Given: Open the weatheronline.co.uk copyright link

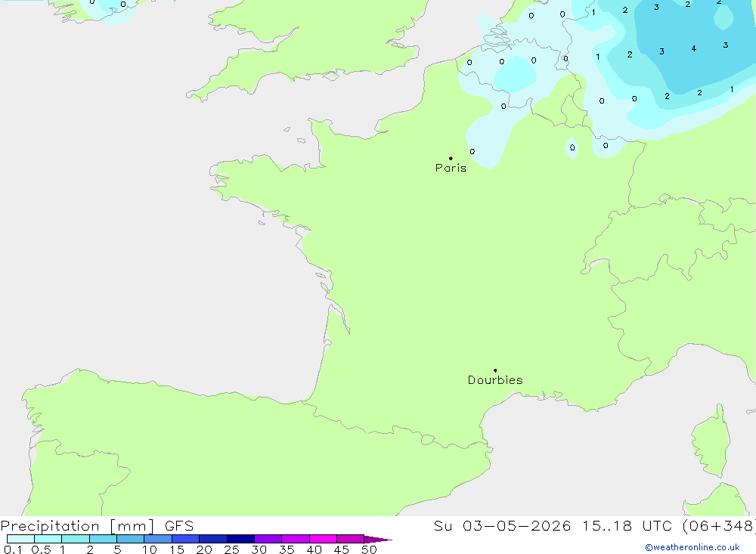Looking at the screenshot, I should coord(692,547).
